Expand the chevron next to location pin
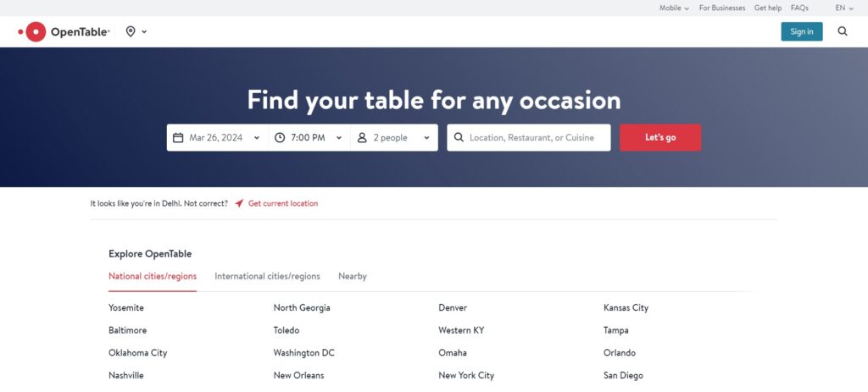Image resolution: width=868 pixels, height=392 pixels. click(144, 32)
